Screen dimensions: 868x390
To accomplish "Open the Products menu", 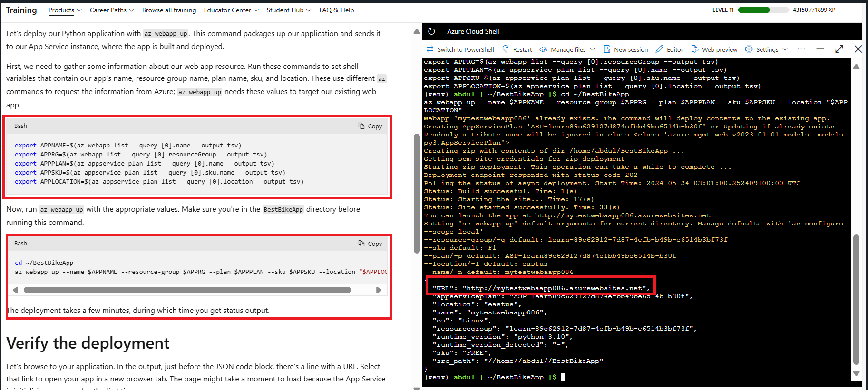I will [65, 10].
